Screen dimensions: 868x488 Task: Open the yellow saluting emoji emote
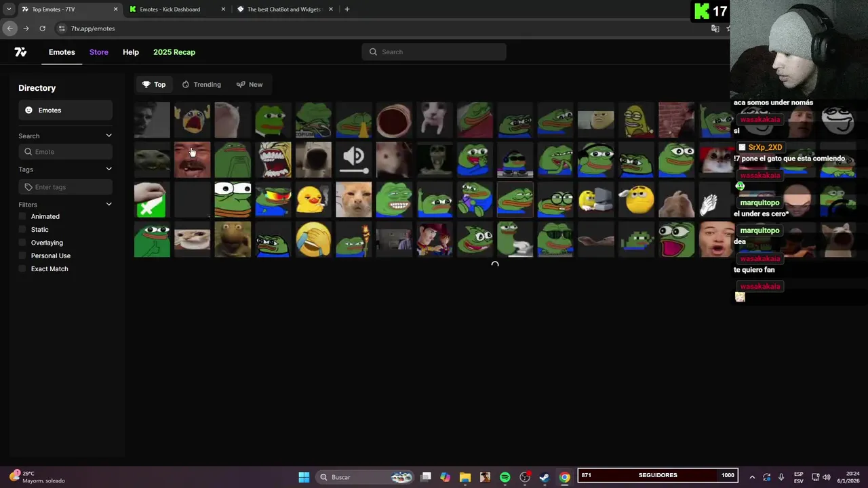tap(636, 200)
